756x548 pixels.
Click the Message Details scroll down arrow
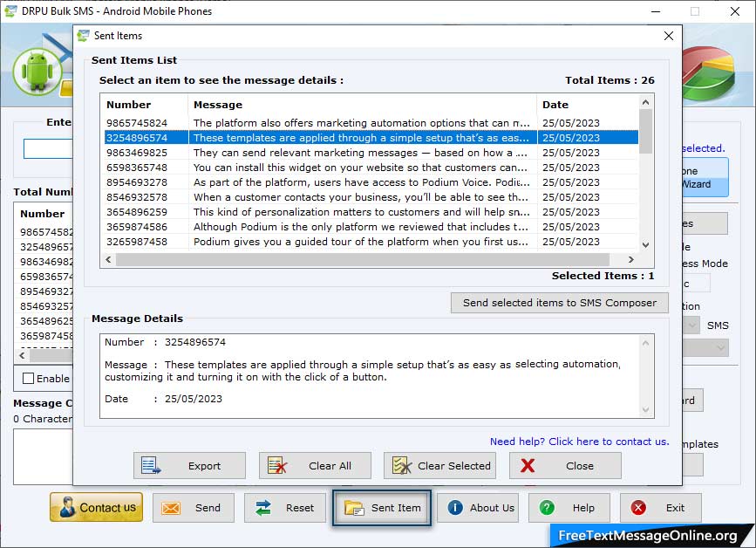click(645, 410)
